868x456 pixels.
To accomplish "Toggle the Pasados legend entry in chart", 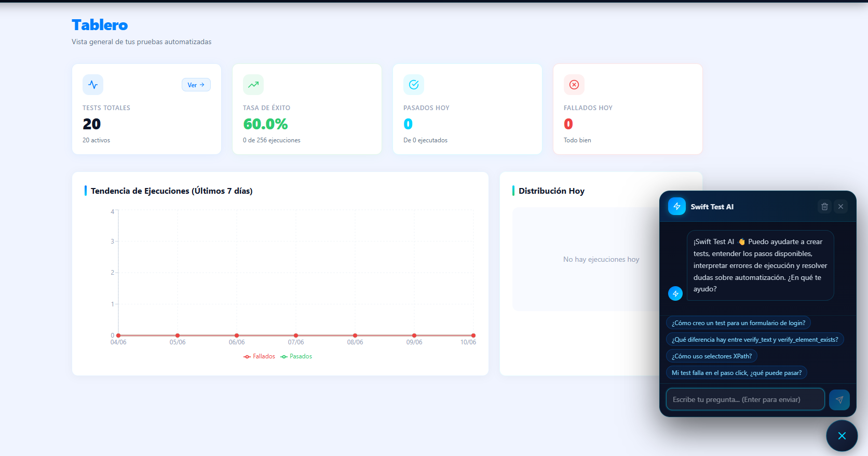I will click(296, 356).
